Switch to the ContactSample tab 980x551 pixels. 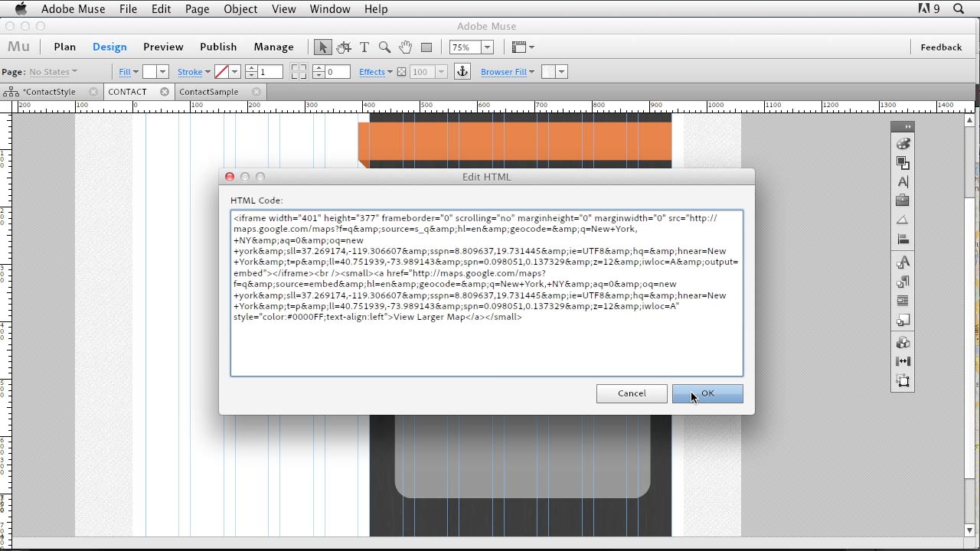[208, 92]
